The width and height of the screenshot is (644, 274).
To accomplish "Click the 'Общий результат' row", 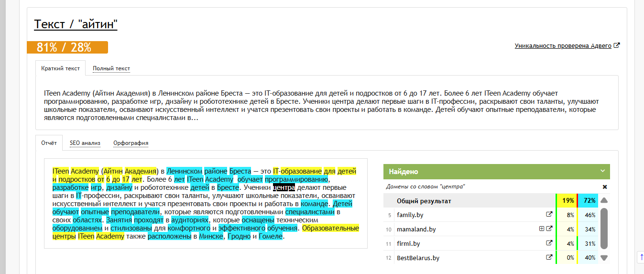I will pos(491,201).
